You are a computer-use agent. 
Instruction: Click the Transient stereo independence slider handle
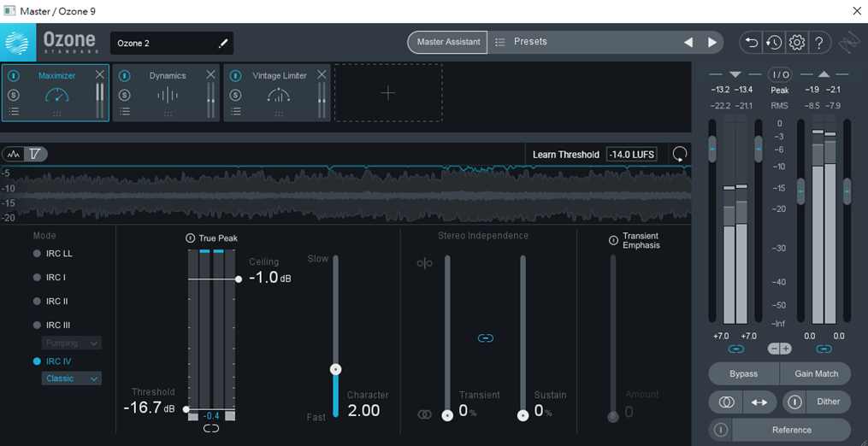tap(447, 415)
